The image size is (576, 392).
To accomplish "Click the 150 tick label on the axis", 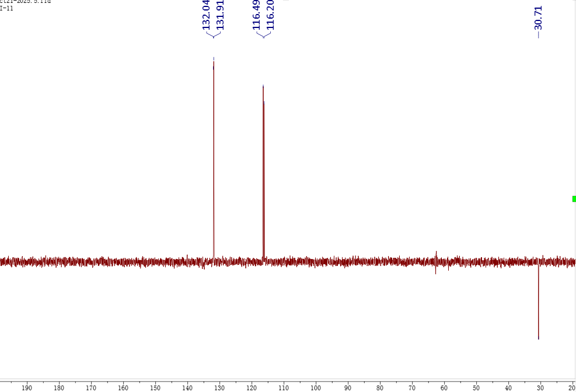I will [x=155, y=387].
